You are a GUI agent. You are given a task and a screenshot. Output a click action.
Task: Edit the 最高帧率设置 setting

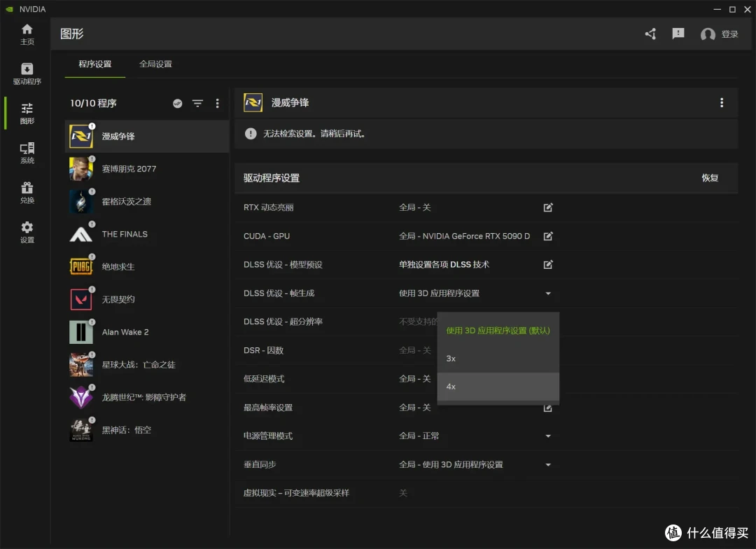pyautogui.click(x=547, y=408)
